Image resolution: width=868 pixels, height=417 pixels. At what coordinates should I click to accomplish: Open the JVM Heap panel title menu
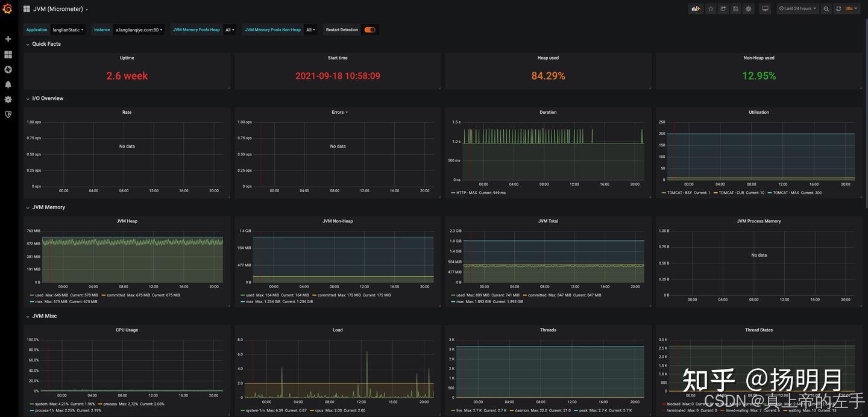(x=127, y=221)
